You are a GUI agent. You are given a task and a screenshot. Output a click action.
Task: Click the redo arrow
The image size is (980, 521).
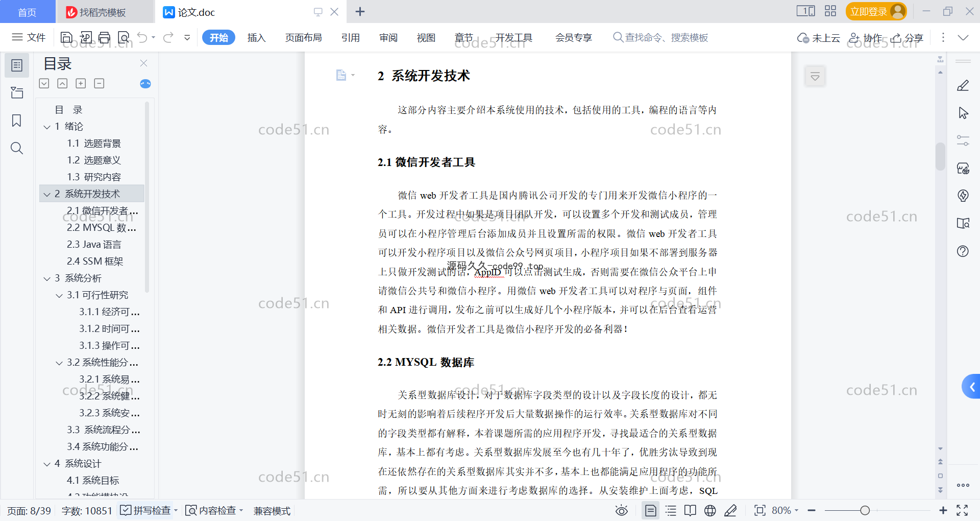tap(168, 37)
